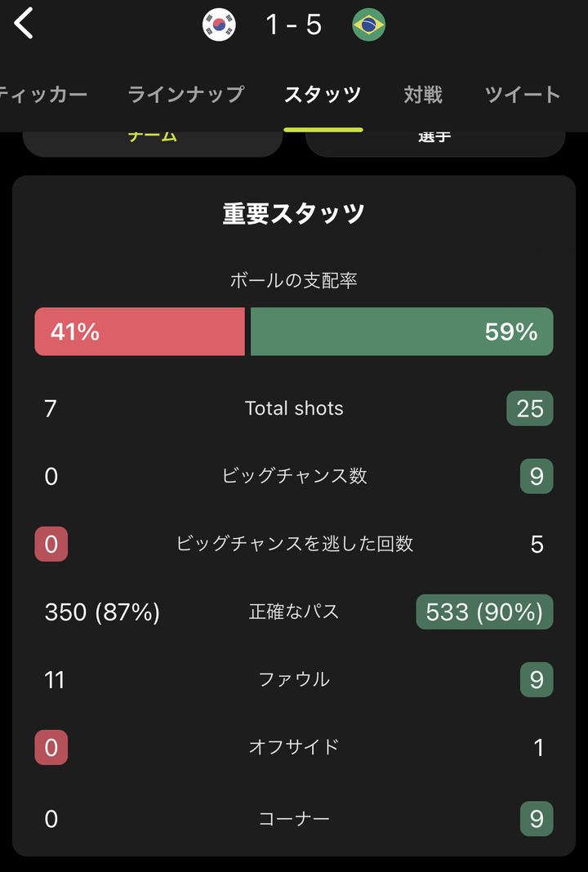Go to the ツイート tab
The height and width of the screenshot is (872, 588).
point(523,95)
